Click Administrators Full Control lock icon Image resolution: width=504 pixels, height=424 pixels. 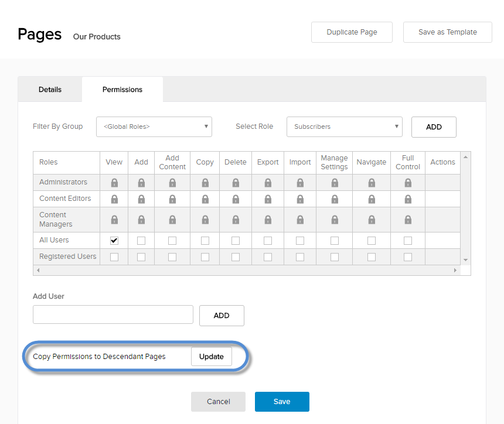pos(408,183)
